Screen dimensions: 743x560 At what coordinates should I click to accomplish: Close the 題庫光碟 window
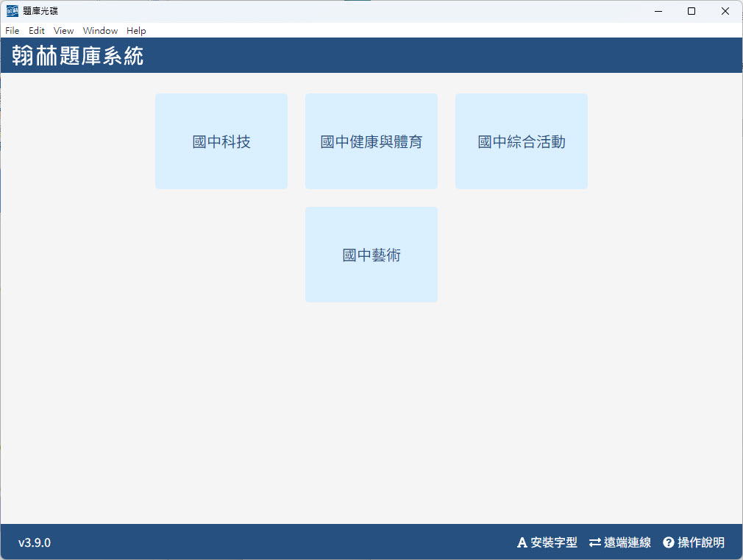[725, 11]
